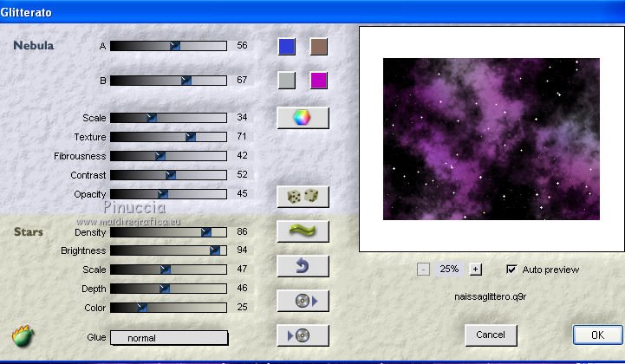
Task: Click the Opacity value 45
Action: click(x=242, y=194)
